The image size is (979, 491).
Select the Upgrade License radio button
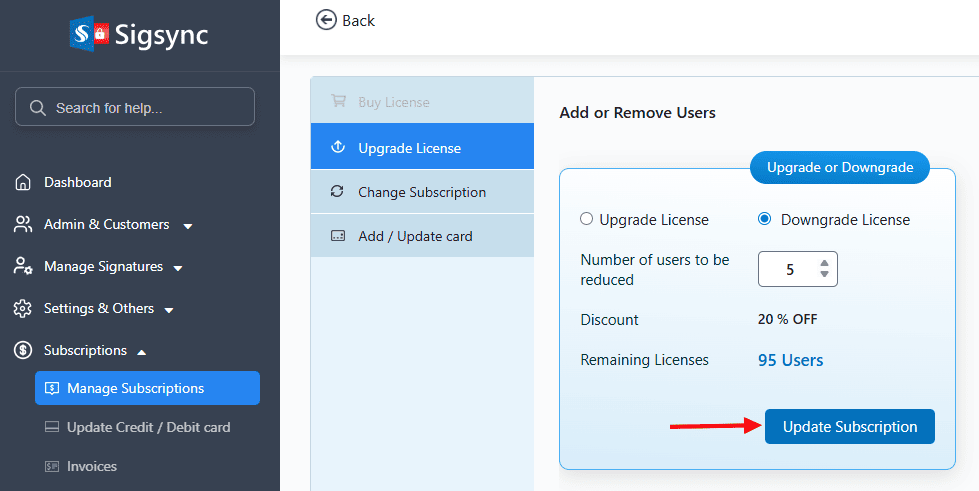[x=587, y=219]
